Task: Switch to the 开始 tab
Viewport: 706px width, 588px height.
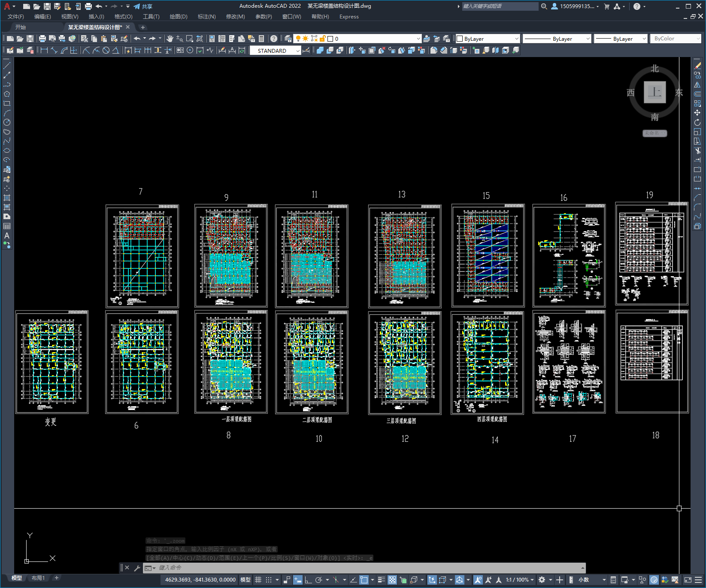Action: coord(21,27)
